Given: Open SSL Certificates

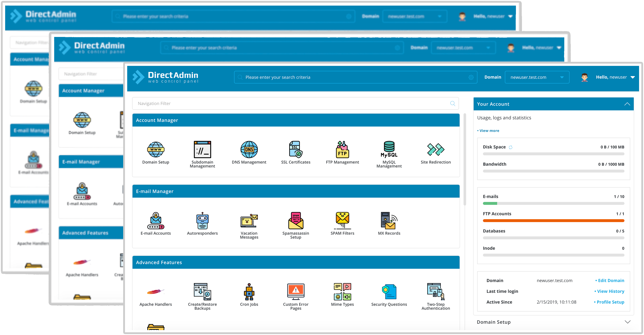Looking at the screenshot, I should coord(296,150).
